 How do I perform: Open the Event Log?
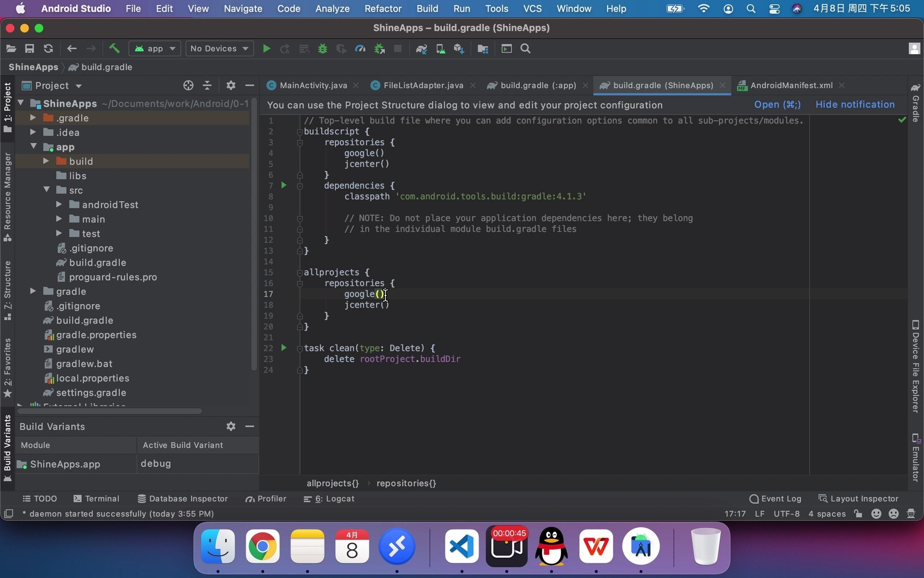click(x=775, y=499)
